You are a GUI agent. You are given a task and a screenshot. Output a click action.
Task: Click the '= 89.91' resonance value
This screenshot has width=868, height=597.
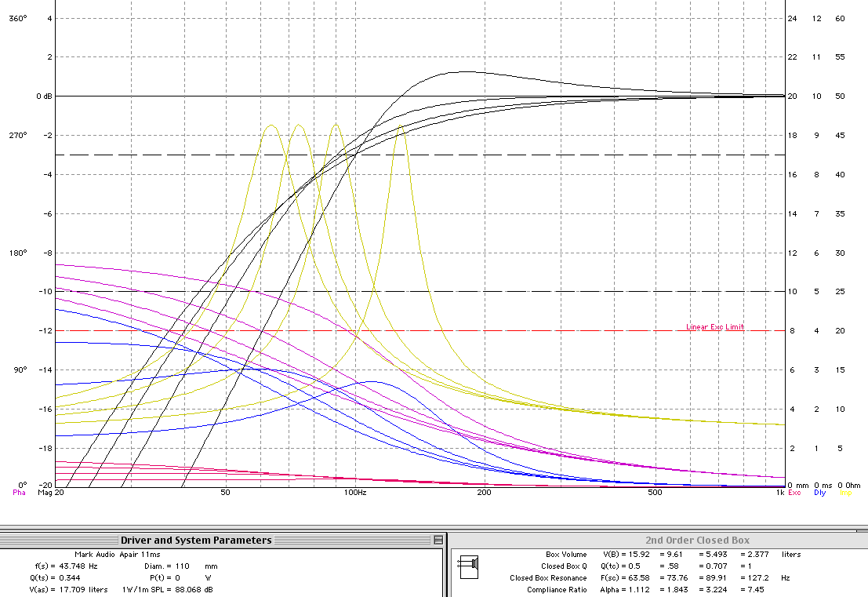[713, 577]
